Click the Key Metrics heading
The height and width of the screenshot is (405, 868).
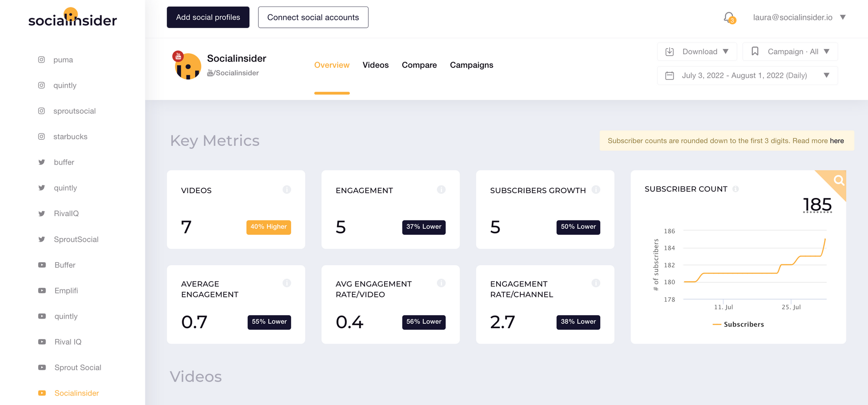tap(215, 141)
